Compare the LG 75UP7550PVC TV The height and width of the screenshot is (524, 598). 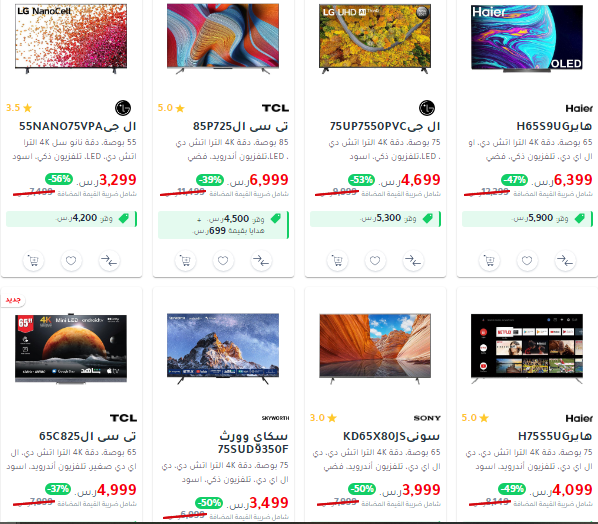point(413,261)
